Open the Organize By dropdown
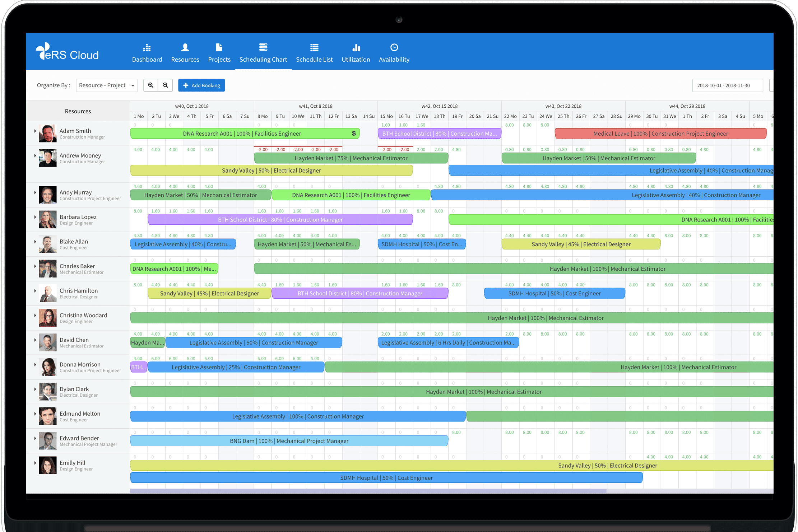Viewport: 798px width, 532px height. click(x=107, y=85)
